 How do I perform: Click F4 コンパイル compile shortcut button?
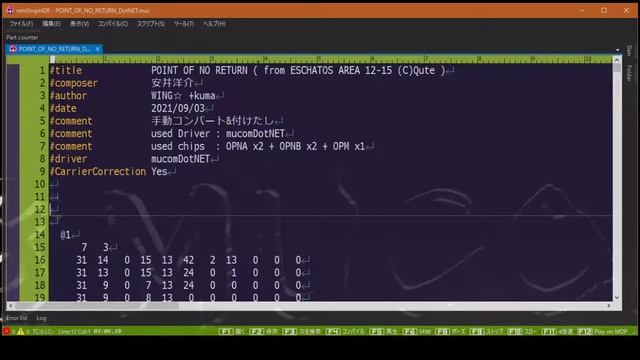point(345,331)
